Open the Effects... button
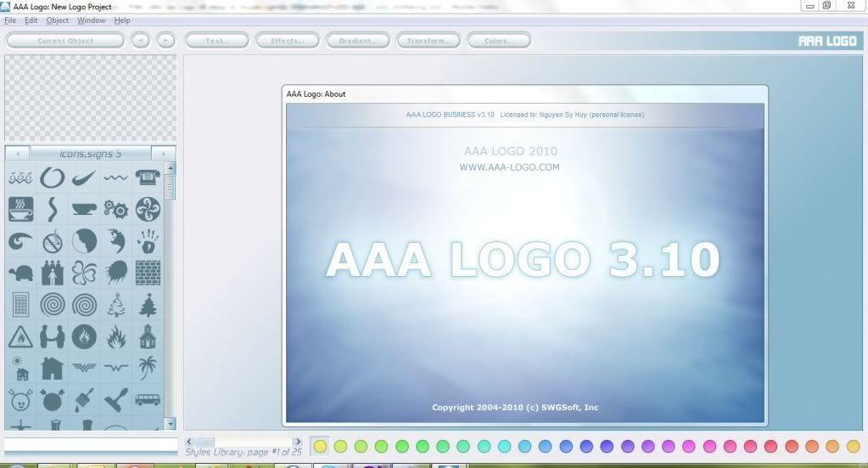Image resolution: width=868 pixels, height=468 pixels. 288,41
